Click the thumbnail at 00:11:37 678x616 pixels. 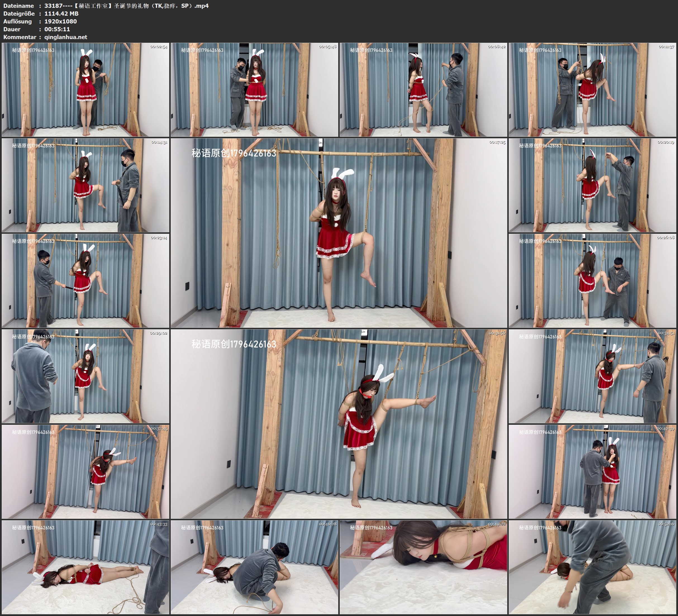click(x=593, y=90)
